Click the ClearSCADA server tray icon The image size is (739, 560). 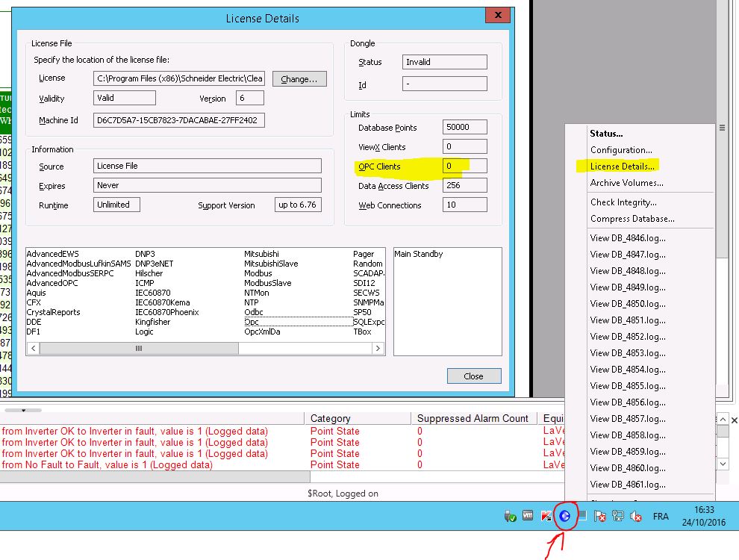pyautogui.click(x=565, y=516)
